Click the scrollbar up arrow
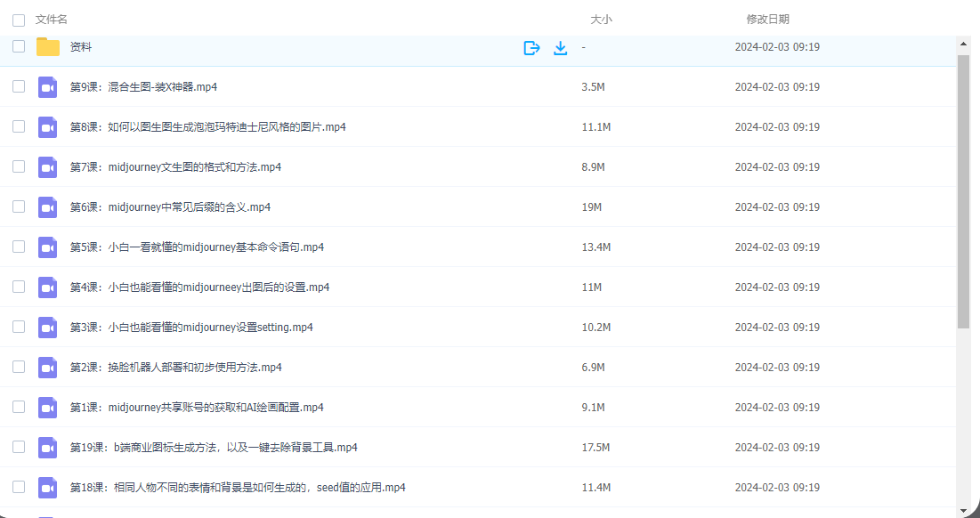Viewport: 980px width, 518px height. coord(963,43)
